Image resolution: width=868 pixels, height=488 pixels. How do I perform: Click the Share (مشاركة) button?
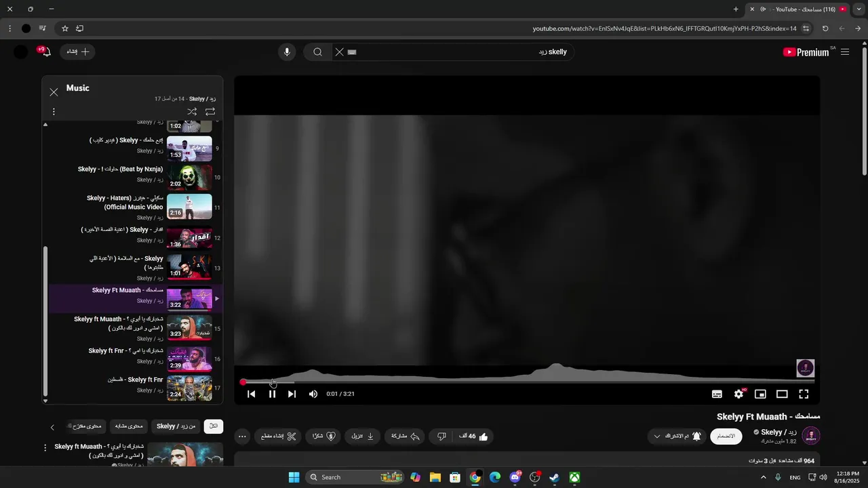click(406, 436)
